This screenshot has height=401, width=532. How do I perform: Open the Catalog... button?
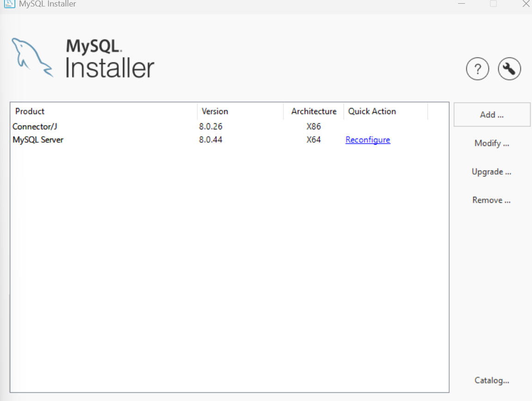pos(492,380)
